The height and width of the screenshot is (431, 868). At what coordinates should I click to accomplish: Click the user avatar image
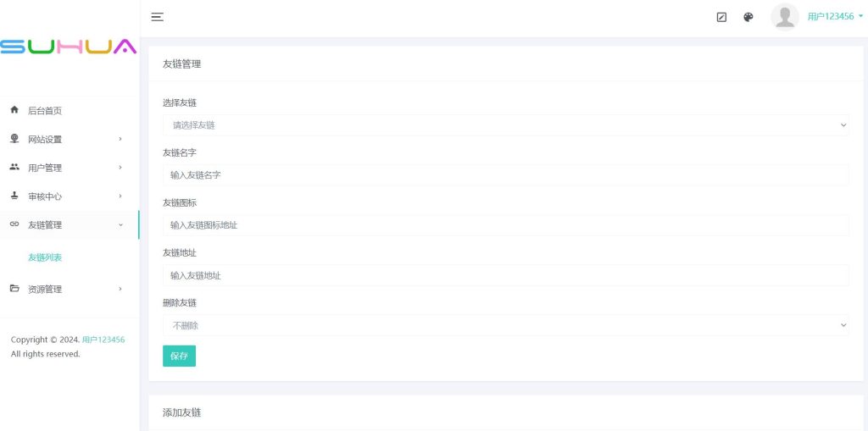click(x=785, y=17)
